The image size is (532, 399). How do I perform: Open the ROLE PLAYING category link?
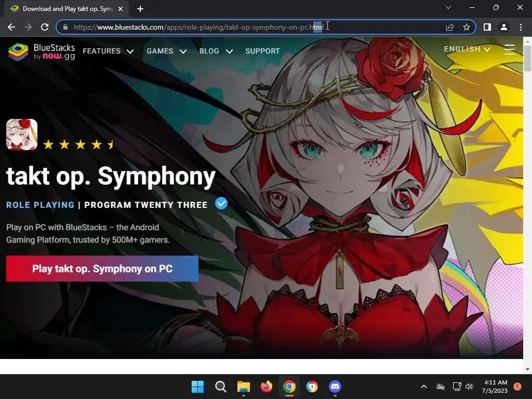point(40,205)
